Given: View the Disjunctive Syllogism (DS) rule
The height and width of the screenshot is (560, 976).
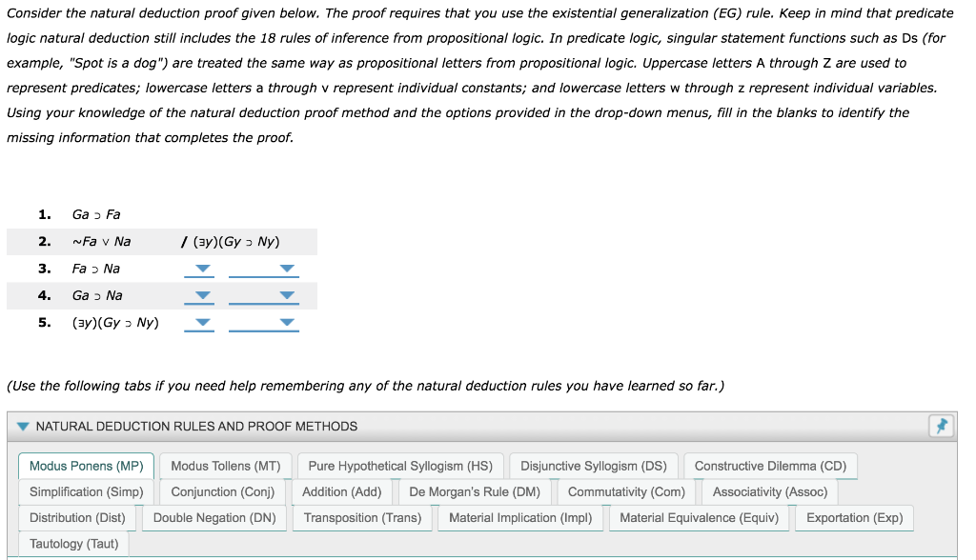Looking at the screenshot, I should coord(595,466).
